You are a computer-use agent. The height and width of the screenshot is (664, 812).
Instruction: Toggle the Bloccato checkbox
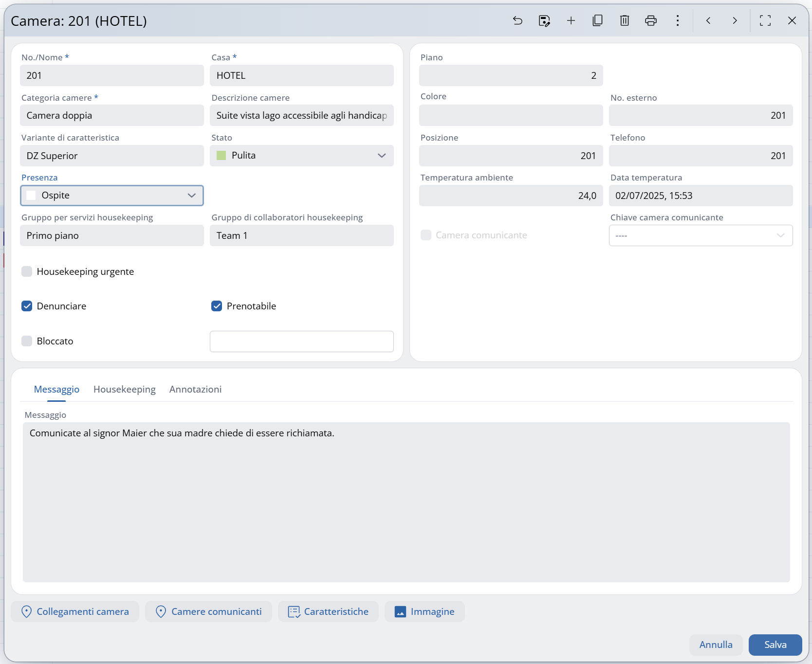(x=27, y=341)
